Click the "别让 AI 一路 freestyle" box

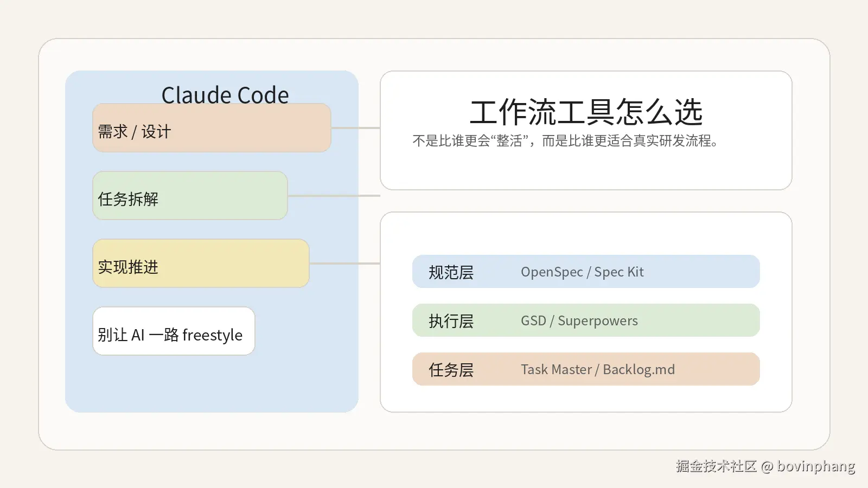(174, 331)
